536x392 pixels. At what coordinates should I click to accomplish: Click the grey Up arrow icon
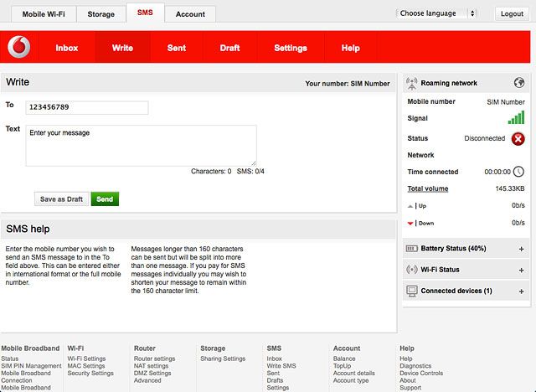click(410, 206)
